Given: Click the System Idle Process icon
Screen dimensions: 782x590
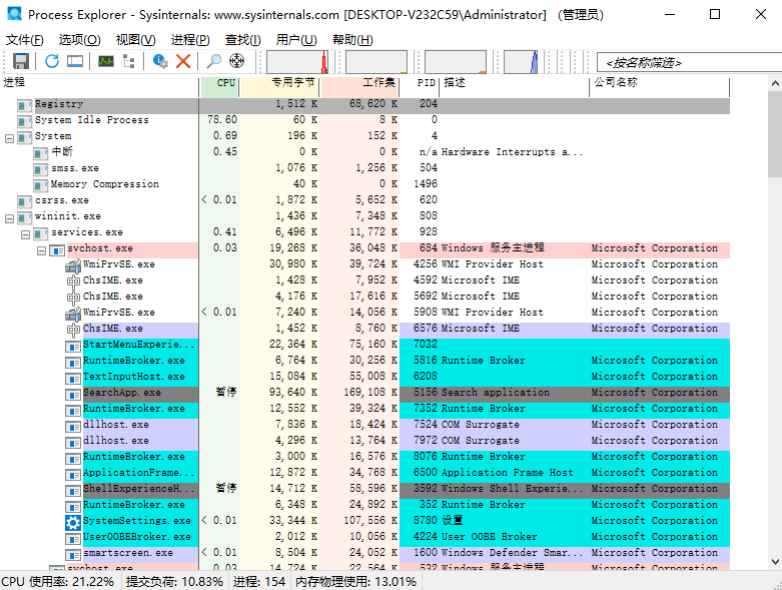Looking at the screenshot, I should [x=25, y=121].
